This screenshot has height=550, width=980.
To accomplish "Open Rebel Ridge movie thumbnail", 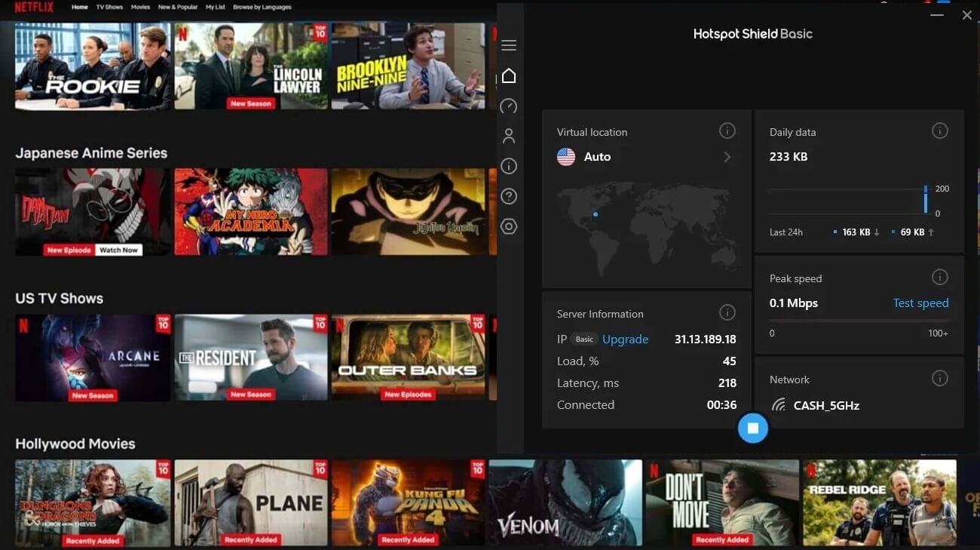I will (x=880, y=503).
